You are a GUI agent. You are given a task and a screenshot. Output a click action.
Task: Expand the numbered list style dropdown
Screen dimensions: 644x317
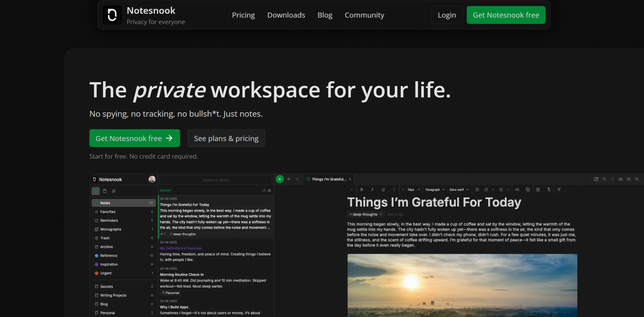tap(493, 190)
